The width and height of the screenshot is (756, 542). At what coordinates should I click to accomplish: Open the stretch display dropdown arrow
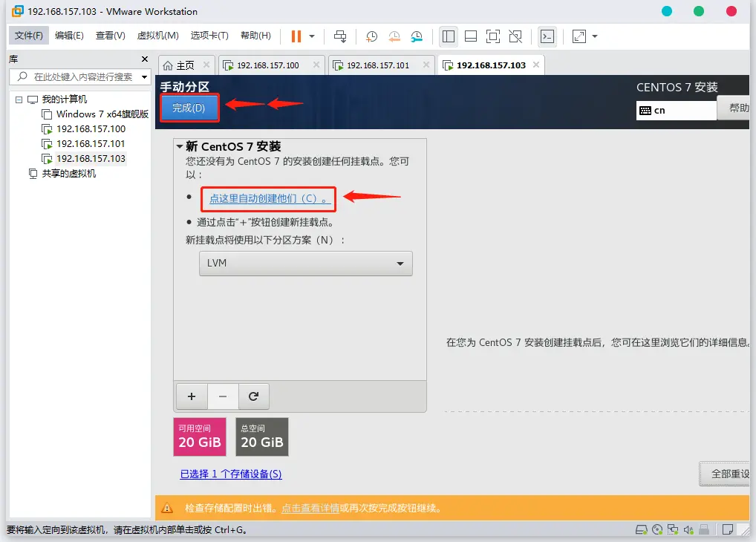click(x=595, y=36)
